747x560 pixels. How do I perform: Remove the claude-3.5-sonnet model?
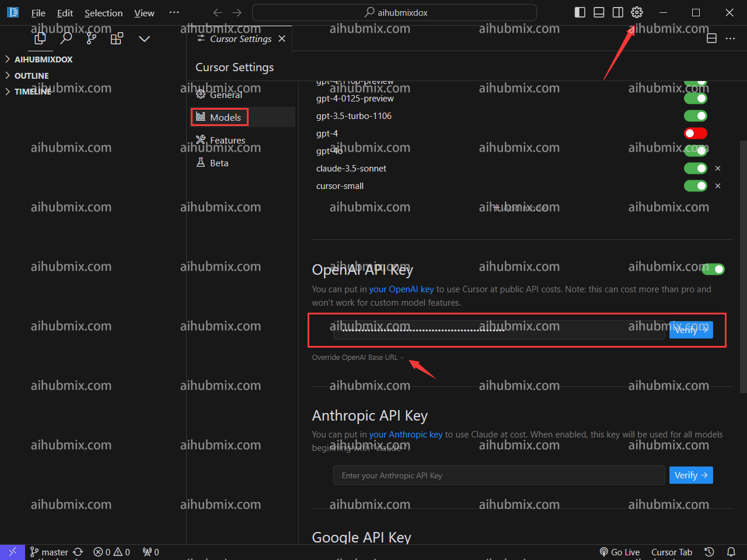[x=718, y=168]
